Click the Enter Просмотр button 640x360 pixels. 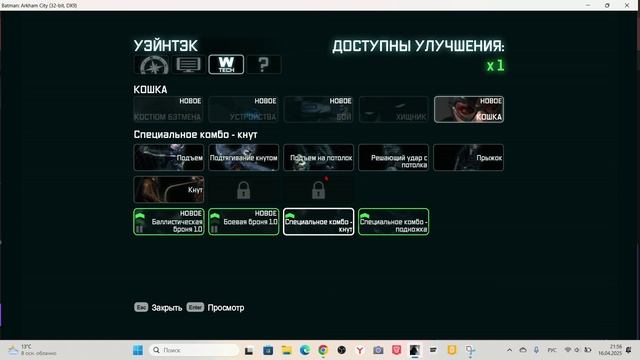(x=216, y=307)
